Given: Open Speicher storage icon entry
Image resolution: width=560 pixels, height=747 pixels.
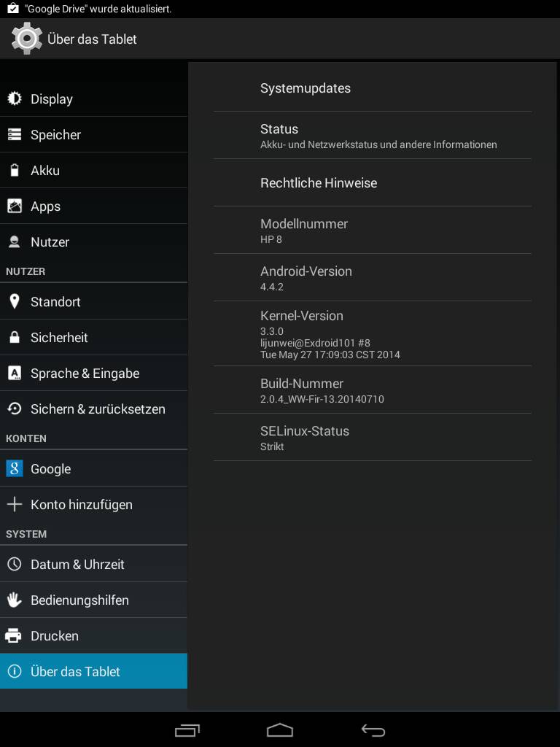Looking at the screenshot, I should (x=15, y=134).
